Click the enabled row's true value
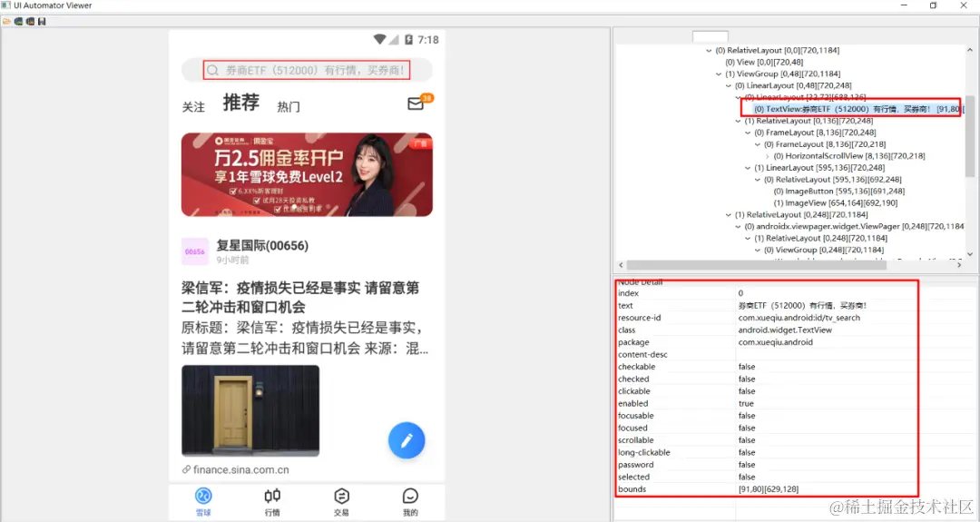980x522 pixels. 746,403
